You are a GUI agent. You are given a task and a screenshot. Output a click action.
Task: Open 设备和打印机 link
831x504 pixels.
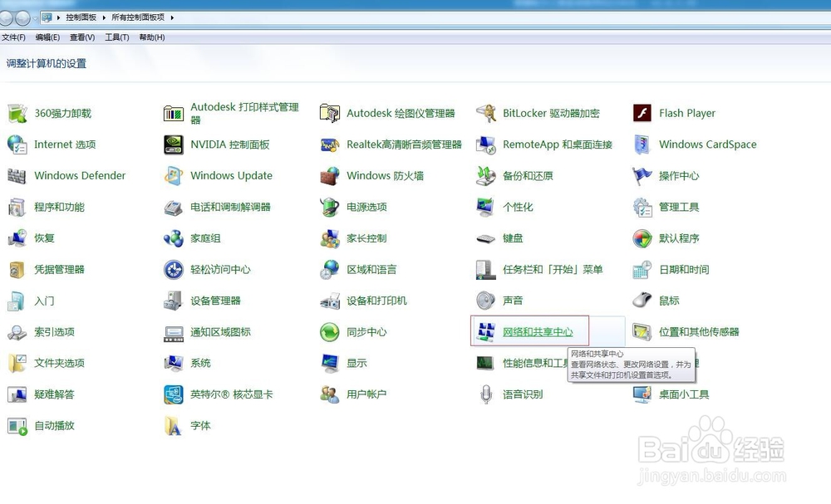tap(376, 301)
